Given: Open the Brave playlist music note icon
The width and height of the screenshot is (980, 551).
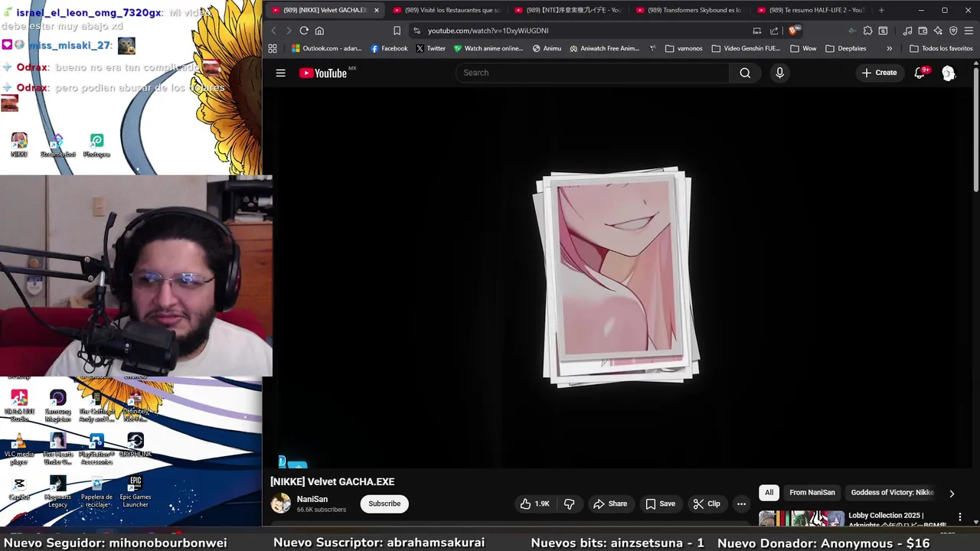Looking at the screenshot, I should 907,31.
